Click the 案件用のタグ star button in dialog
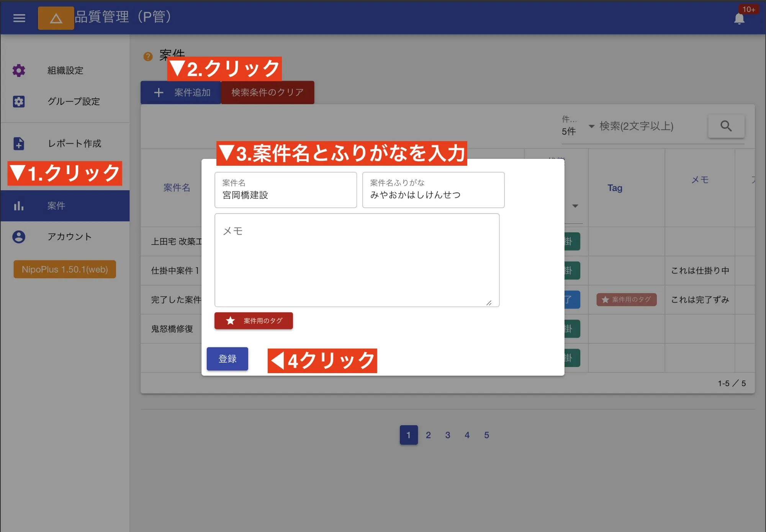 tap(253, 321)
